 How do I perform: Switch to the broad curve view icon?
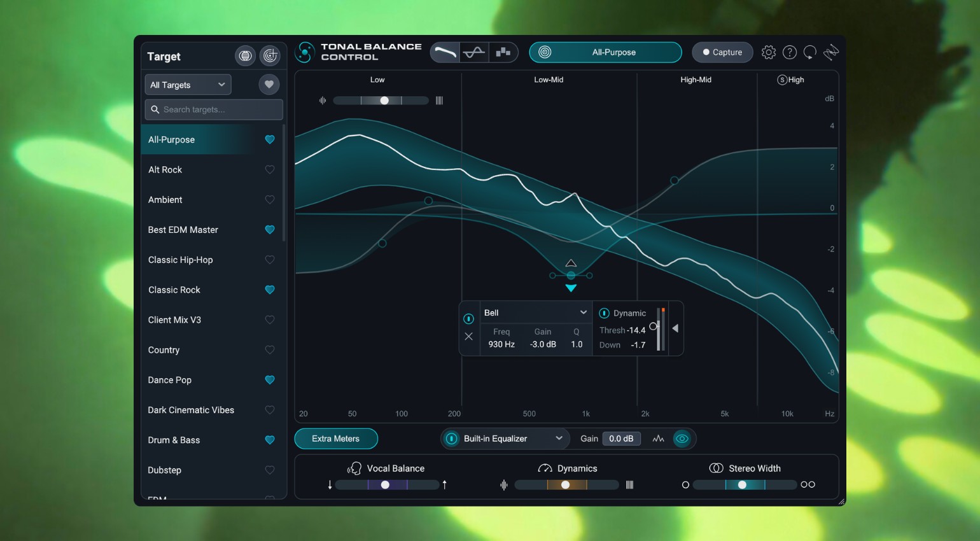pos(445,52)
